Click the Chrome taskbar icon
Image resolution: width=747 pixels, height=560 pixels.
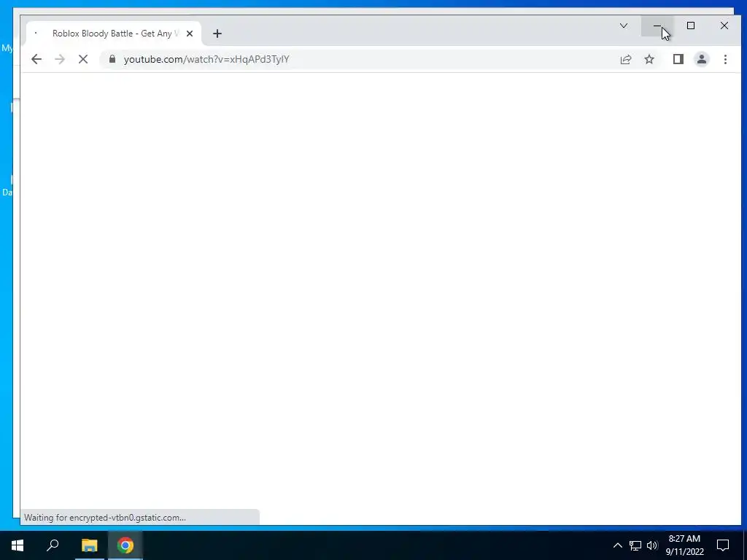tap(125, 545)
